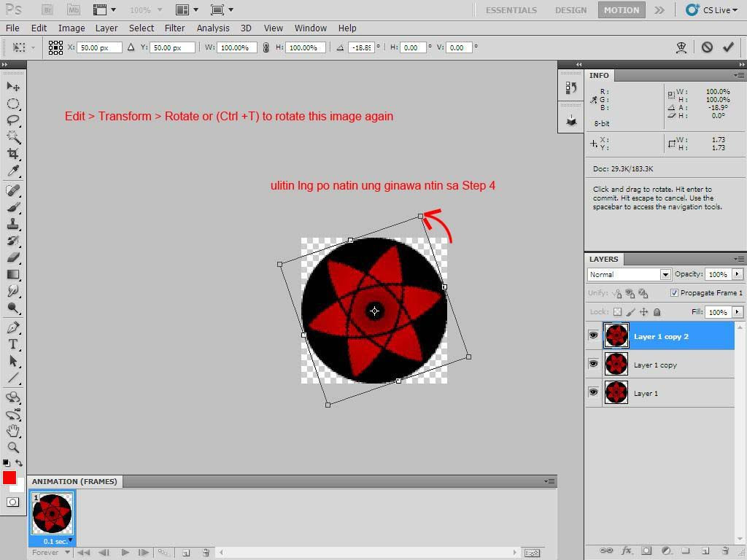Open the Animation panel menu
The height and width of the screenshot is (560, 747).
550,481
